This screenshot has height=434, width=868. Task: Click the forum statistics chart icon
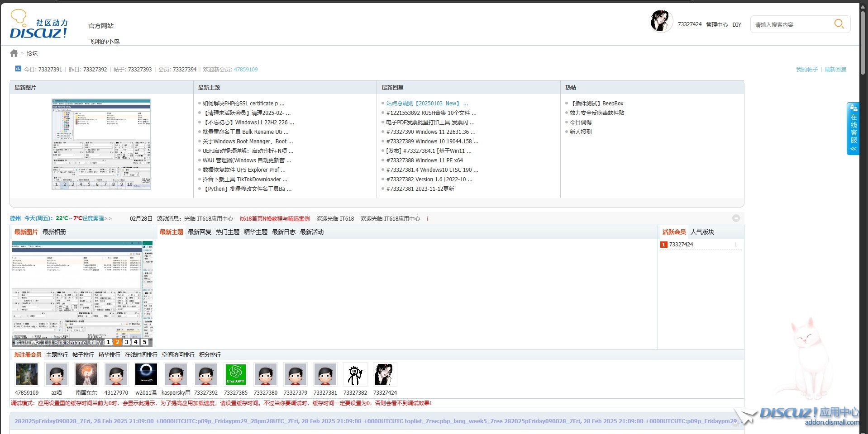pos(18,69)
